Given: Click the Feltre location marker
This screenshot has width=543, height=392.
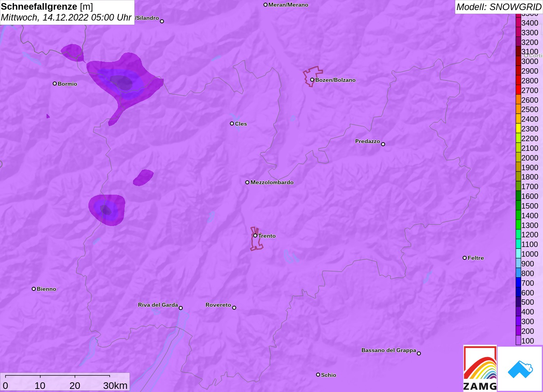Looking at the screenshot, I should pyautogui.click(x=465, y=258).
